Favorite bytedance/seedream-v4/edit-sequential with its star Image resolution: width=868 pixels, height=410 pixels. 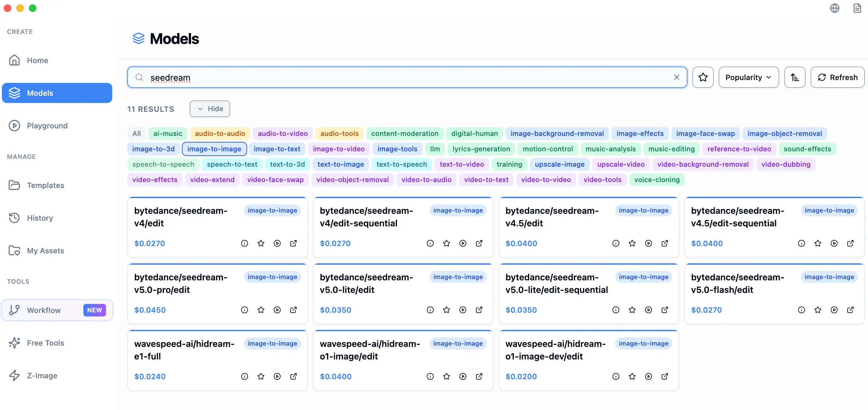(447, 243)
